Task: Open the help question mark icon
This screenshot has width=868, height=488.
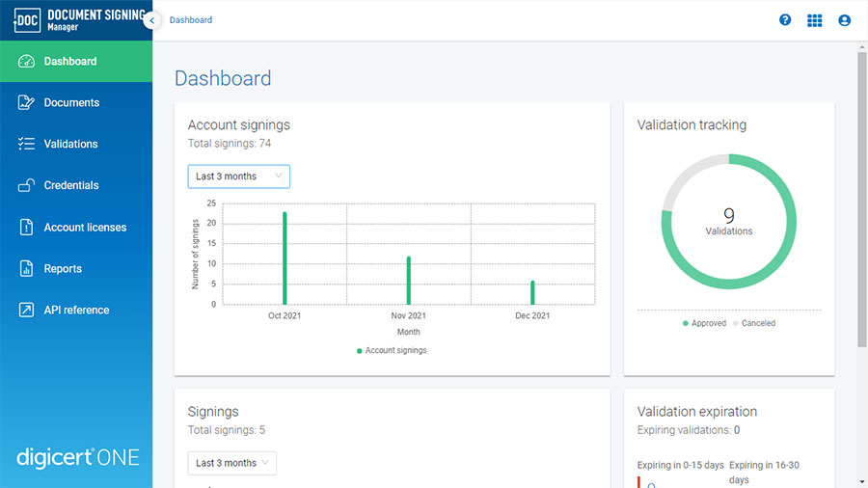Action: pyautogui.click(x=785, y=20)
